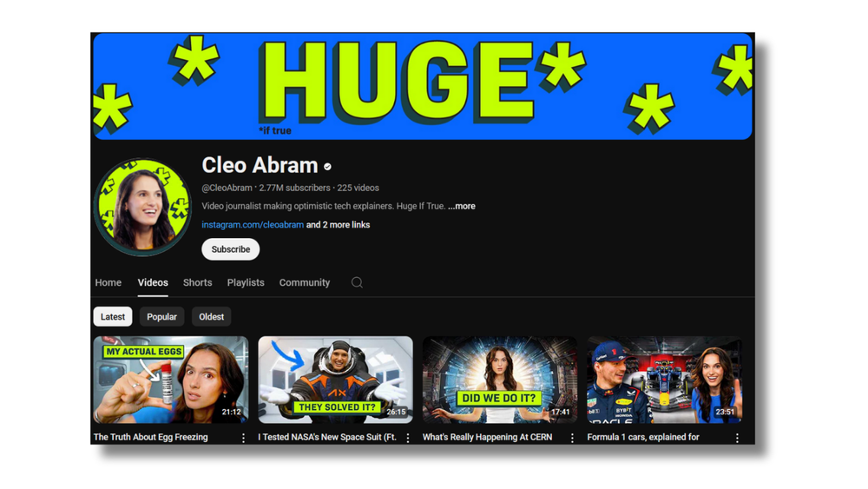Screen dimensions: 868x489
Task: Go to the Playlists tab
Action: (246, 282)
